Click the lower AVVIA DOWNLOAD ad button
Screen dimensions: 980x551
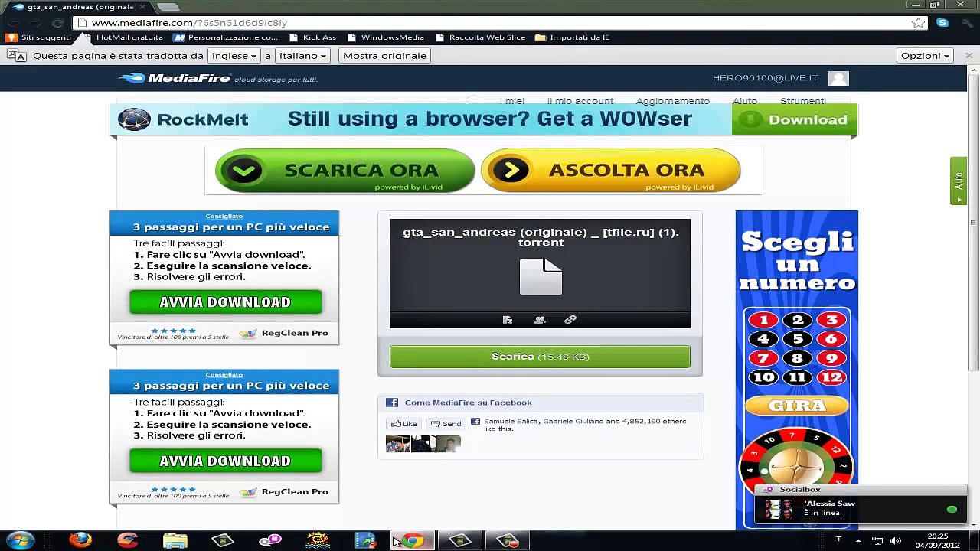pos(225,461)
